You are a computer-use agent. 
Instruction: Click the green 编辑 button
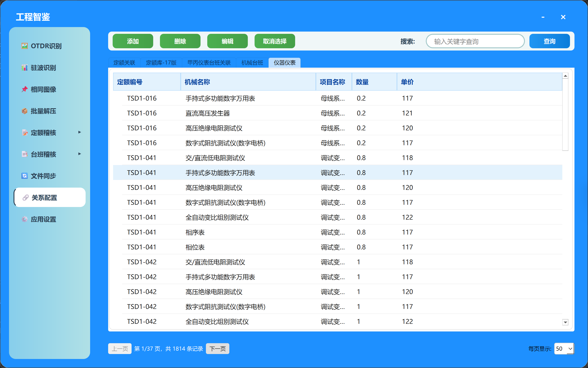(x=227, y=41)
